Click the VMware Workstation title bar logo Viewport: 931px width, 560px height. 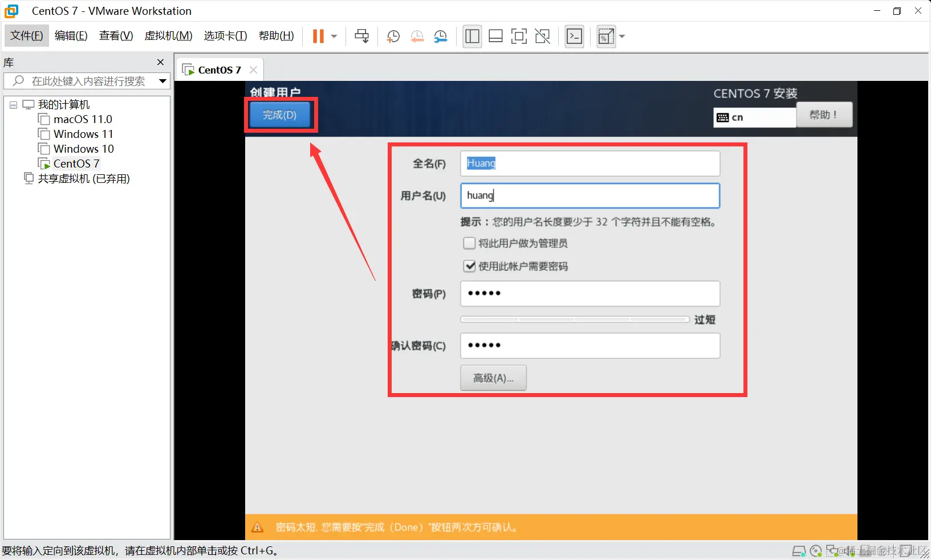[11, 11]
